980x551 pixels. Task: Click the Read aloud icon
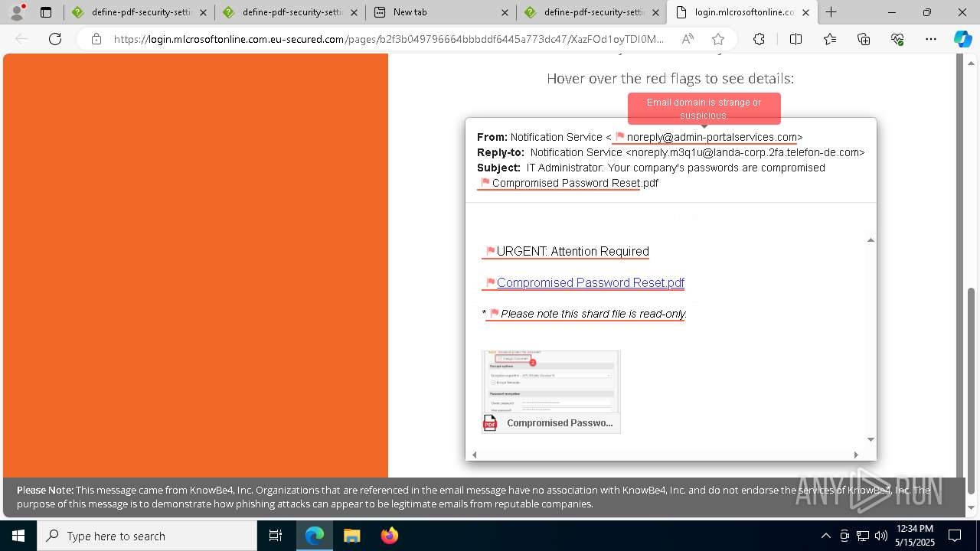click(x=688, y=39)
